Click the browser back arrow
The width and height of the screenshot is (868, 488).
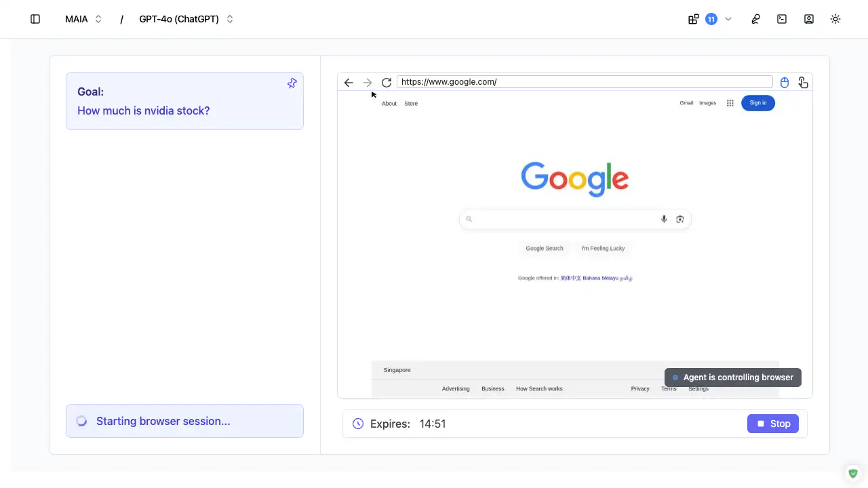(349, 82)
